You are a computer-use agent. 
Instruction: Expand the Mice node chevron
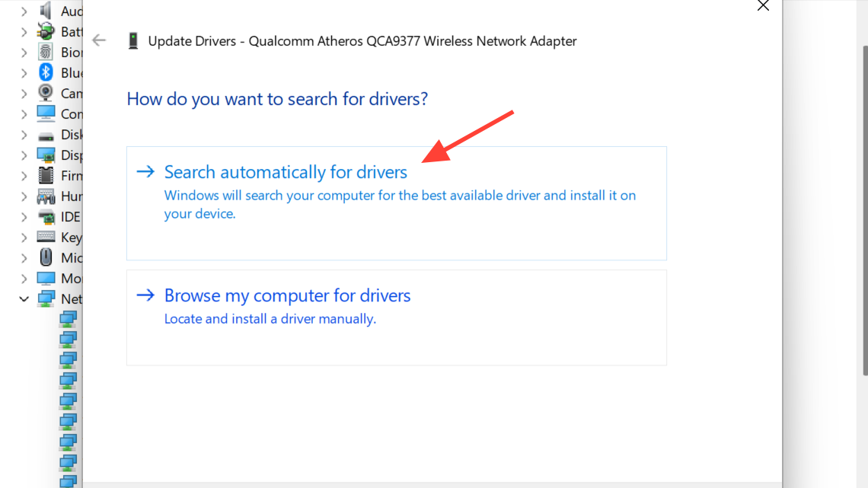24,258
